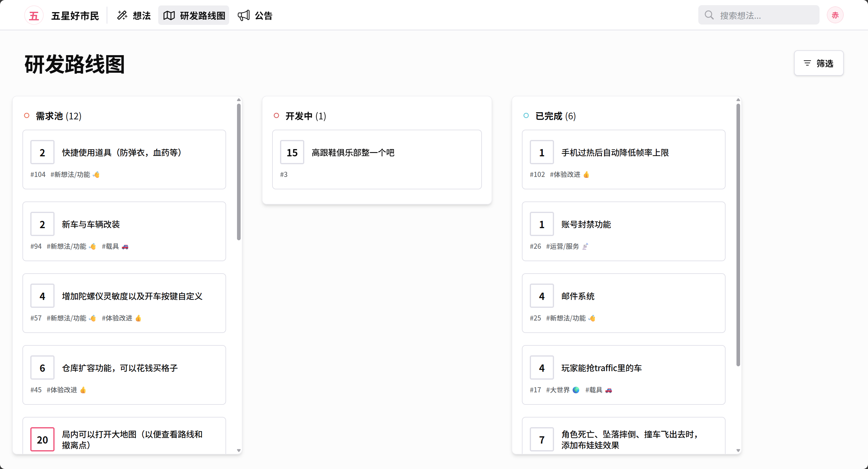Click the filter lines icon beside 筛选
This screenshot has height=469, width=868.
(x=807, y=63)
